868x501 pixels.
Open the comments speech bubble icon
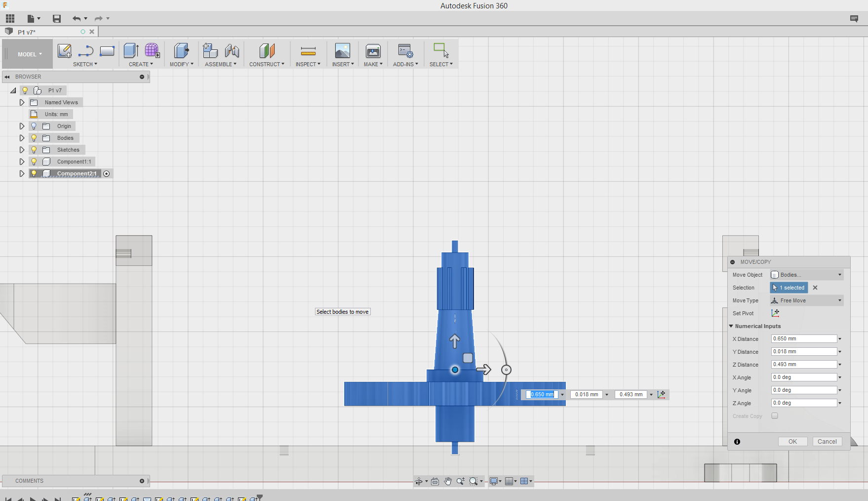(x=854, y=19)
